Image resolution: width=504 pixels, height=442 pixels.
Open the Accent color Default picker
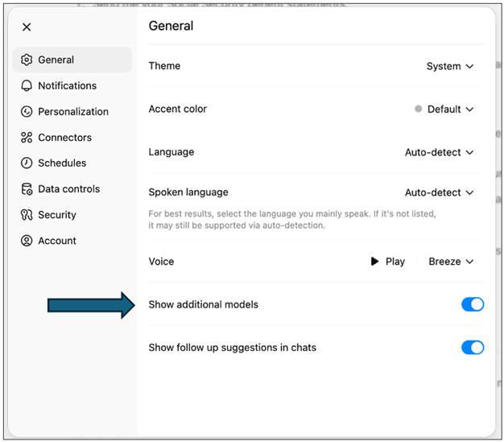tap(444, 109)
